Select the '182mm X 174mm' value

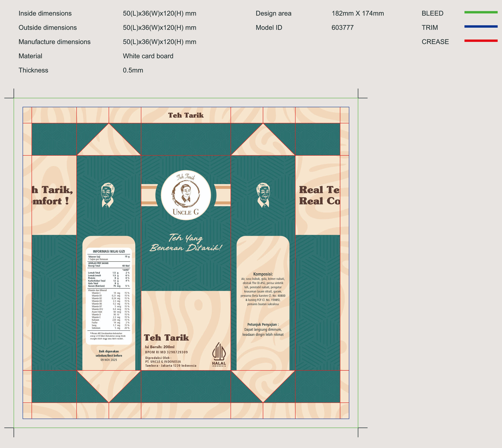(x=358, y=13)
